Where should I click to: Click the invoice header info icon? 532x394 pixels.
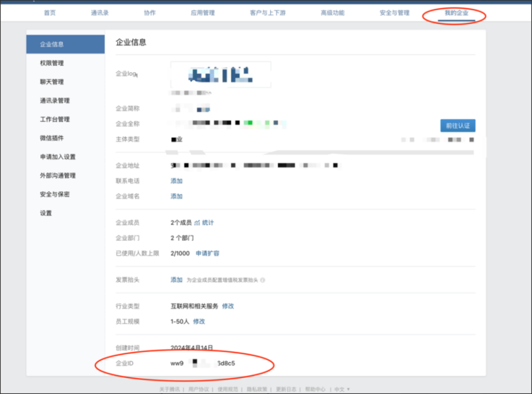pos(263,280)
